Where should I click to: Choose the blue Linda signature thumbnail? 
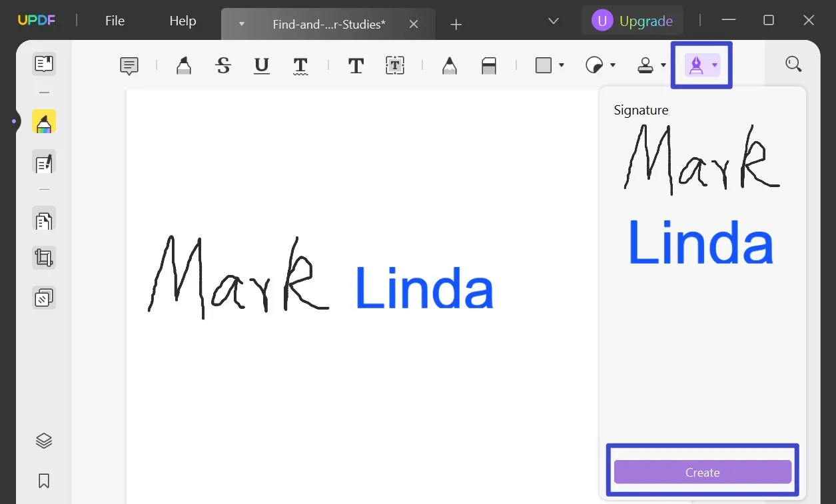[701, 242]
